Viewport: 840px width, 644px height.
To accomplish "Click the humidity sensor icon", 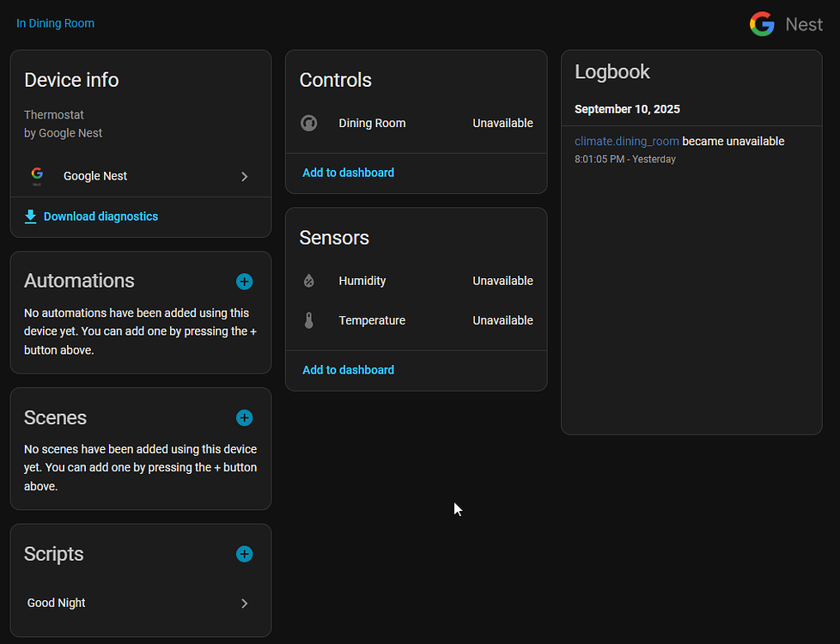I will 309,281.
